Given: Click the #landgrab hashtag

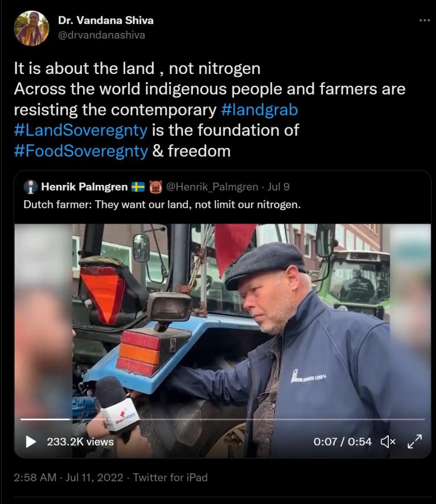Looking at the screenshot, I should click(x=260, y=110).
